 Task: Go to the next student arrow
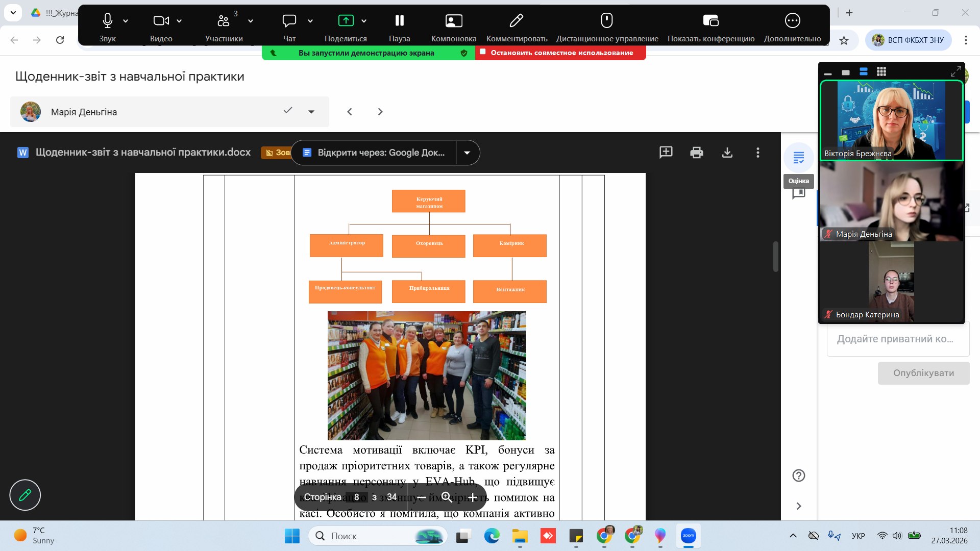pyautogui.click(x=380, y=112)
